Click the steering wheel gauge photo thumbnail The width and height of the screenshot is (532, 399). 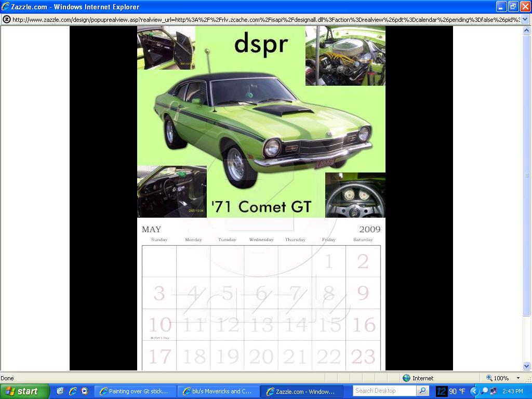coord(355,195)
